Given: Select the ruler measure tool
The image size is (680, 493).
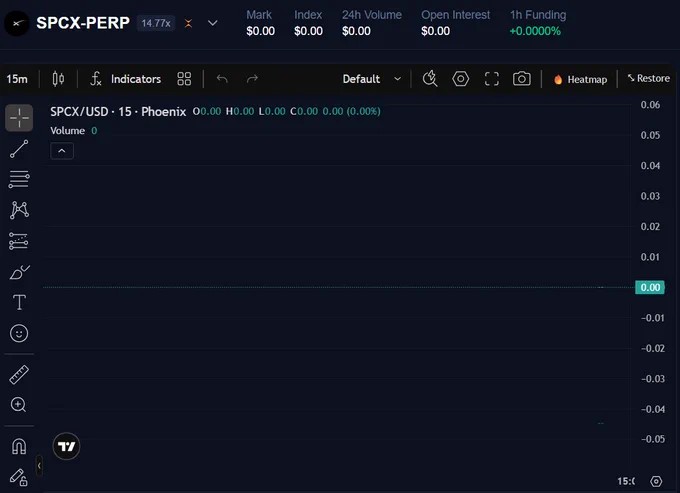Looking at the screenshot, I should tap(19, 375).
